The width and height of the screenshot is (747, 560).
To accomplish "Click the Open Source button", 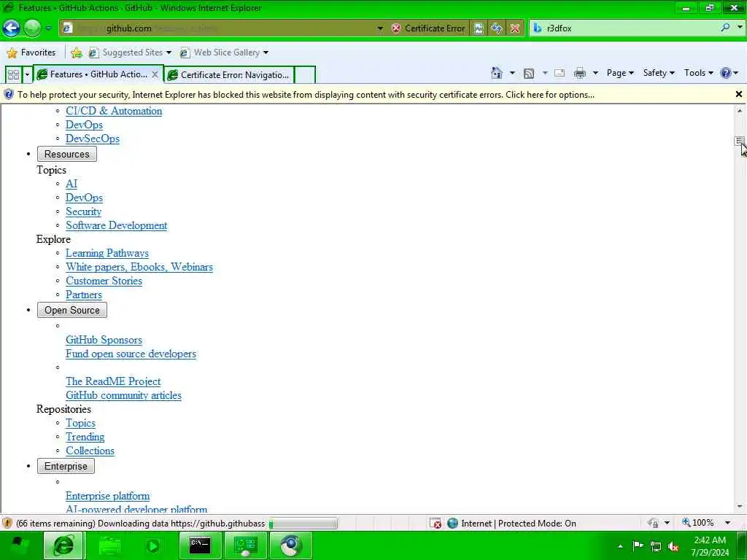I will pyautogui.click(x=72, y=310).
